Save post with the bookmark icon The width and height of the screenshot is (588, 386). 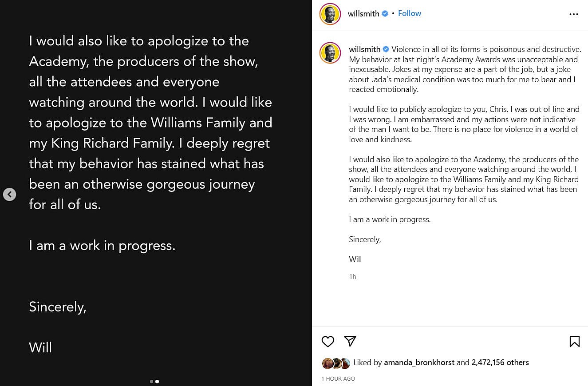tap(574, 341)
